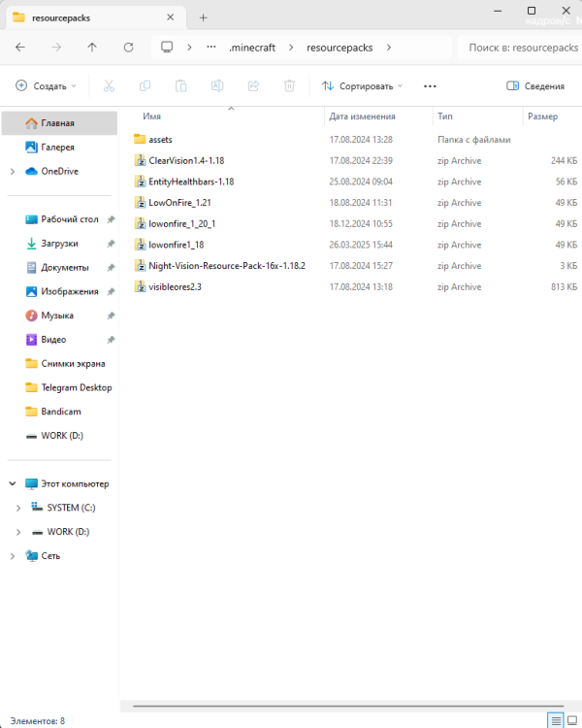Click the 18.12.2024 10:55 date cell
The image size is (582, 728).
(x=361, y=224)
